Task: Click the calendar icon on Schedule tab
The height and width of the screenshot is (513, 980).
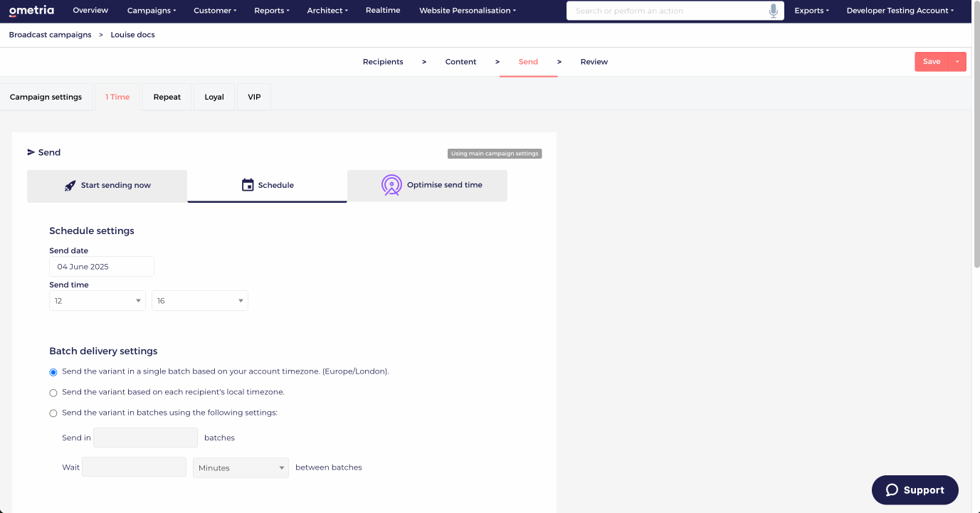Action: 248,185
